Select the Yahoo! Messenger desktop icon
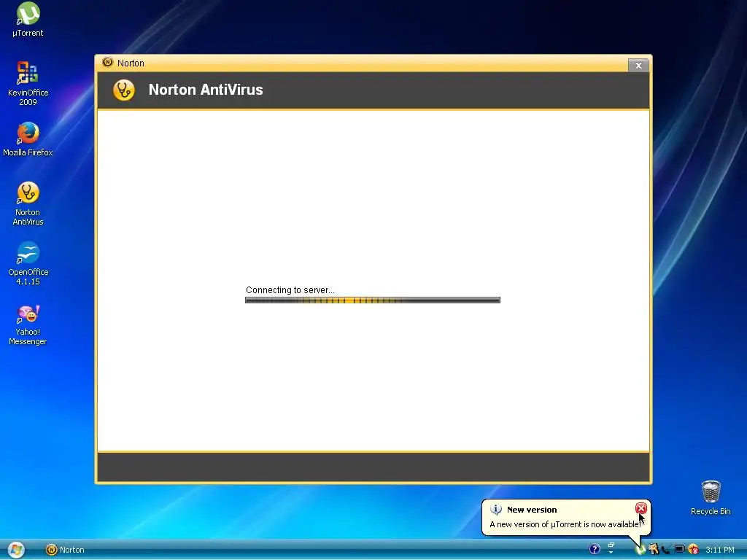 tap(28, 325)
